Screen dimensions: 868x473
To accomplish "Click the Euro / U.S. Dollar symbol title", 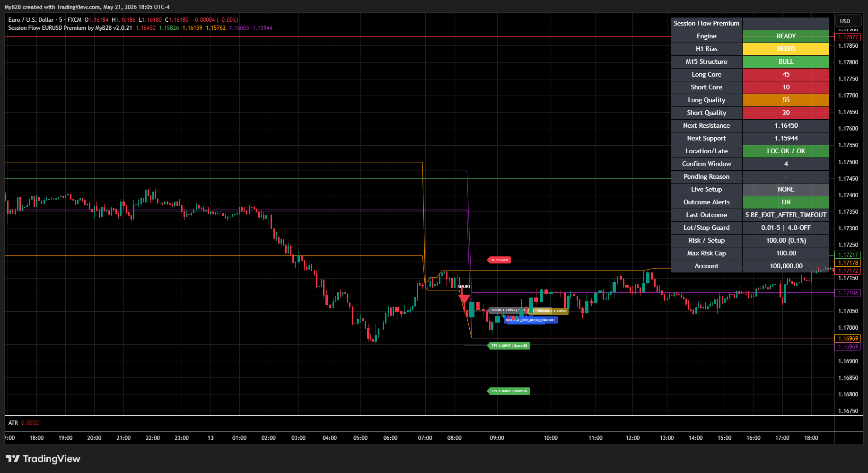I will point(31,20).
